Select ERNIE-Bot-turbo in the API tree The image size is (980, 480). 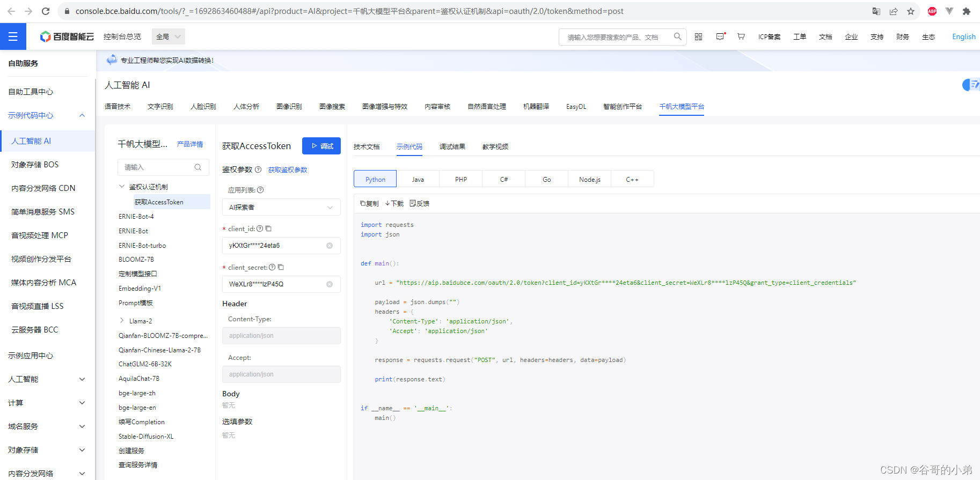142,246
